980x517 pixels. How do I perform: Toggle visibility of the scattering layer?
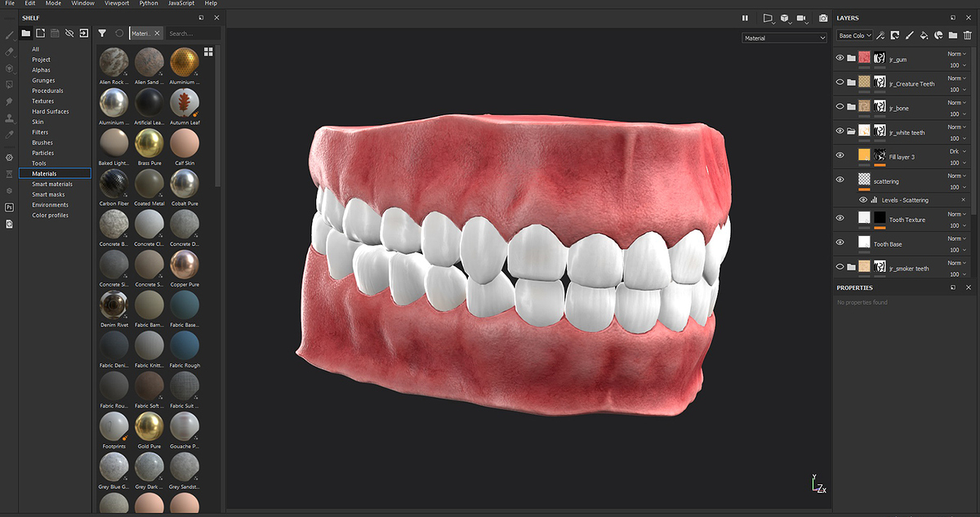coord(840,180)
